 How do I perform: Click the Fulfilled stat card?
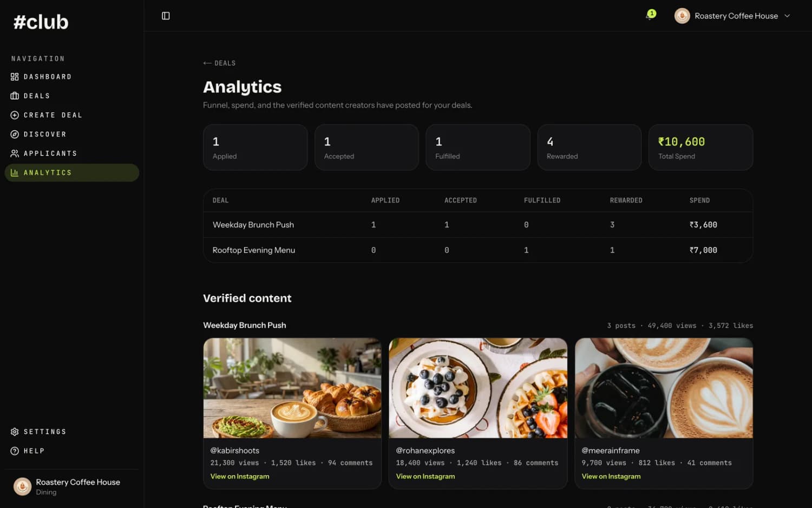478,147
